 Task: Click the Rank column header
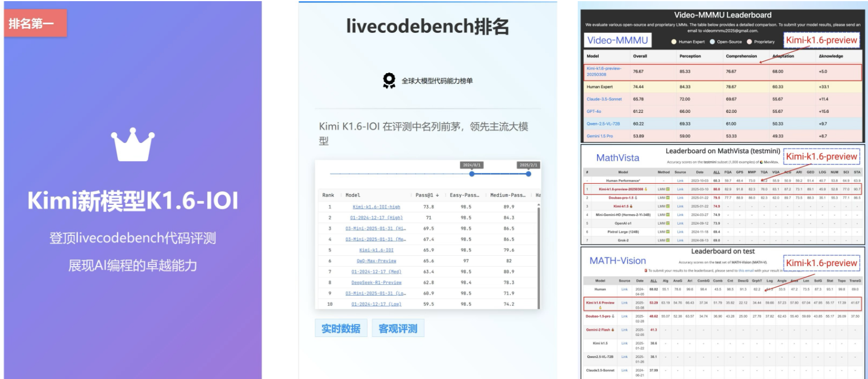(x=328, y=195)
